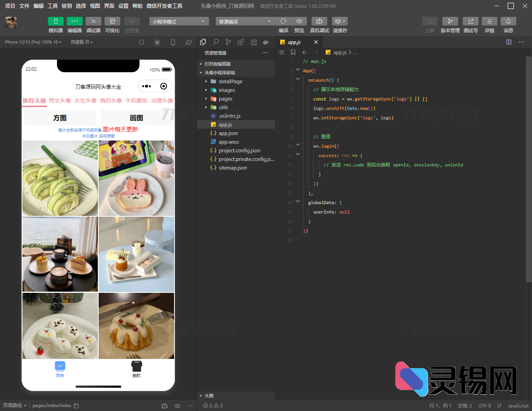Select the 女生头像 tab in simulator
Image resolution: width=532 pixels, height=411 pixels.
coord(85,100)
